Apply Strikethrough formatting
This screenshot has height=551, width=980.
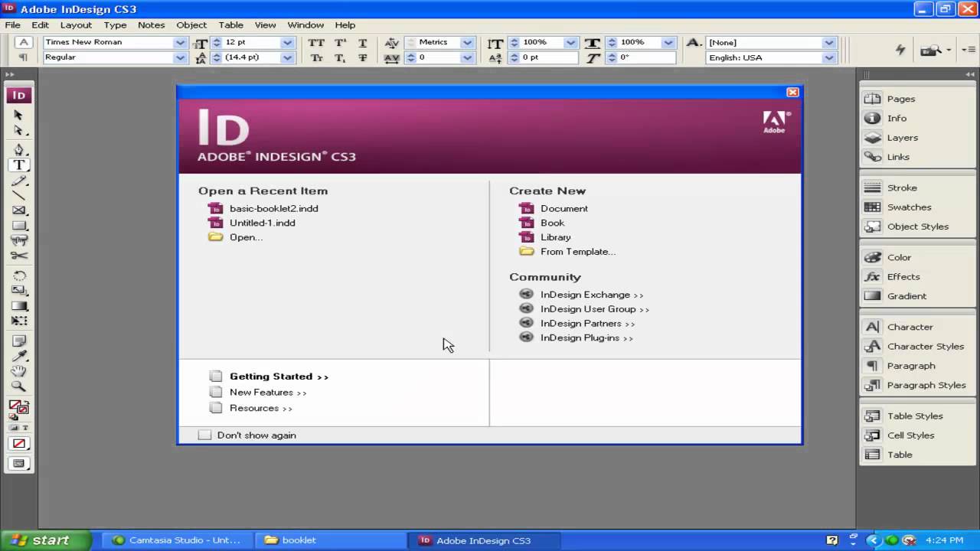click(363, 58)
